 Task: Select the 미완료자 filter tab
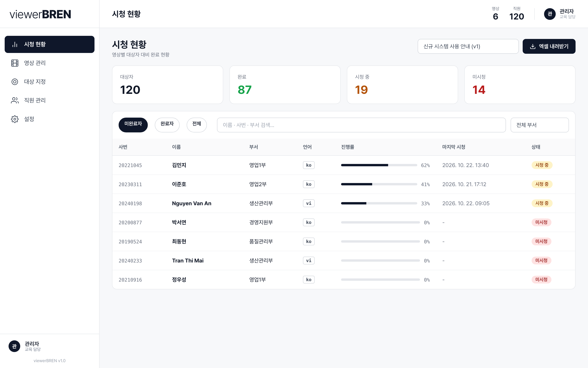click(x=133, y=125)
